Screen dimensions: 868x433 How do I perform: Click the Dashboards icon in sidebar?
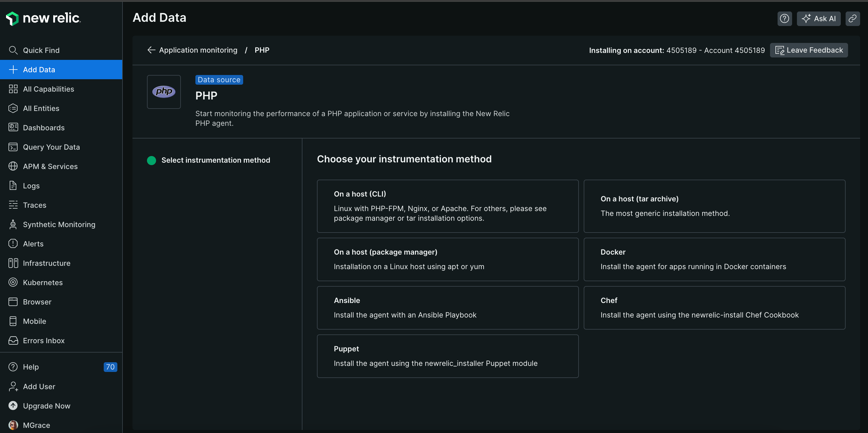13,127
